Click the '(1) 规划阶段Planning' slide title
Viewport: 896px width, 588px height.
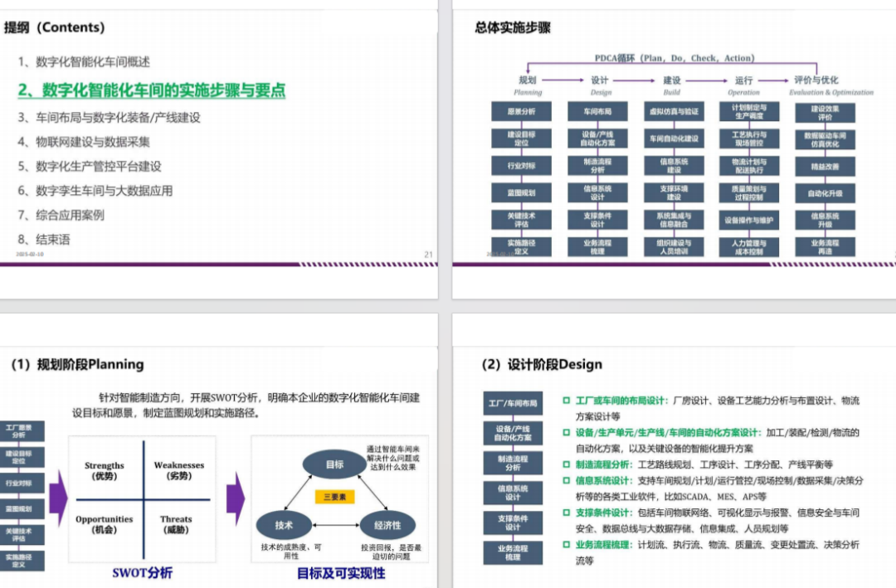[77, 364]
